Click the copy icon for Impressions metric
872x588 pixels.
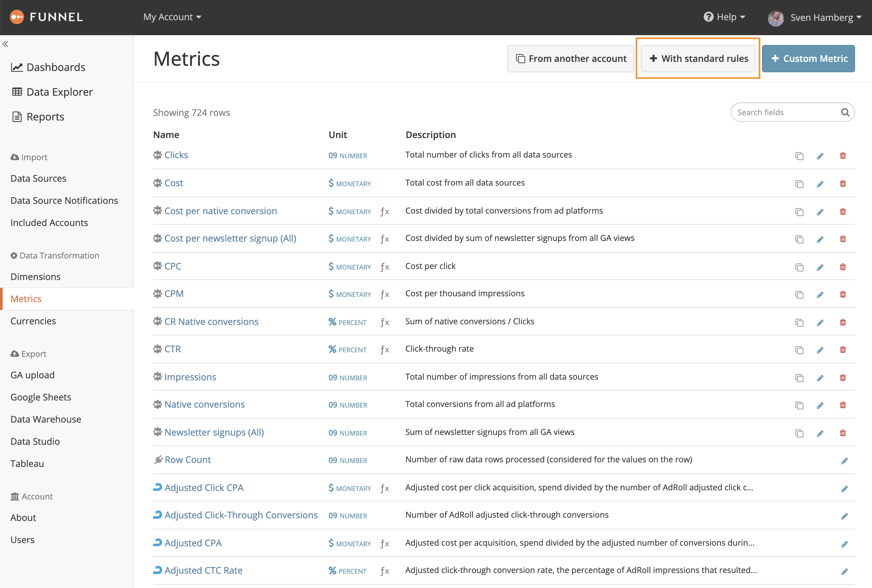click(800, 378)
